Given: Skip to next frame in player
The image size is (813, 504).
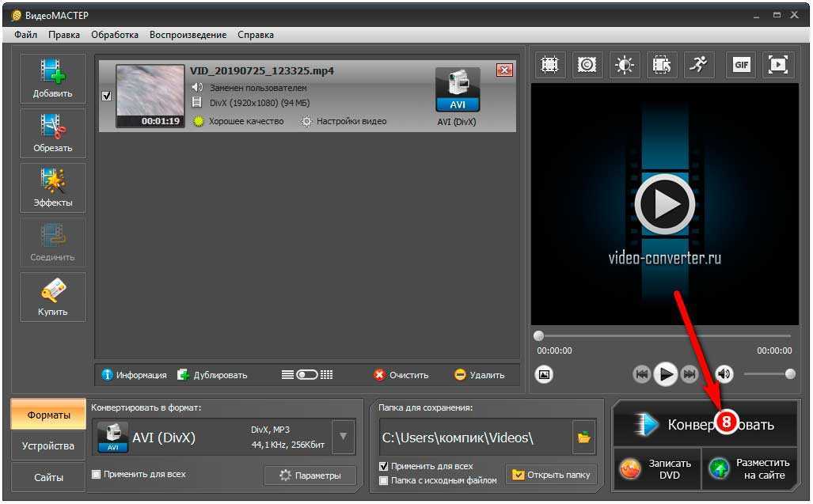Looking at the screenshot, I should click(x=689, y=374).
